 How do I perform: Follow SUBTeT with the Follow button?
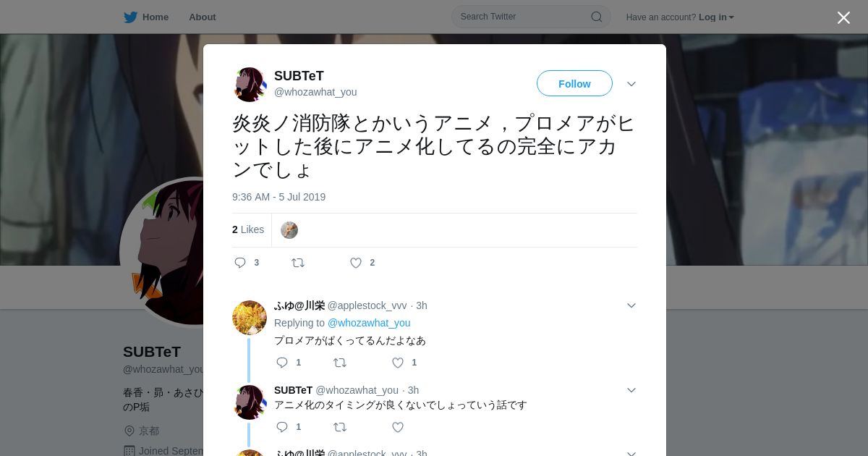click(x=574, y=84)
